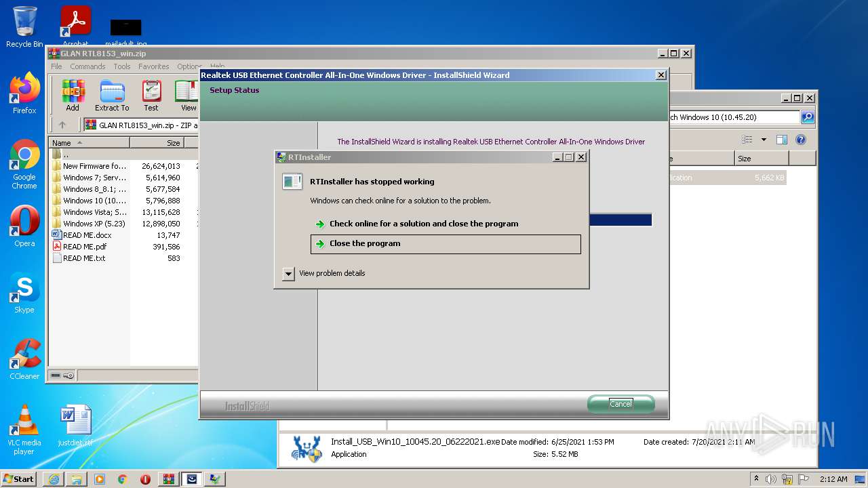This screenshot has width=868, height=488.
Task: Sort WinRAR list by Size column
Action: [157, 143]
